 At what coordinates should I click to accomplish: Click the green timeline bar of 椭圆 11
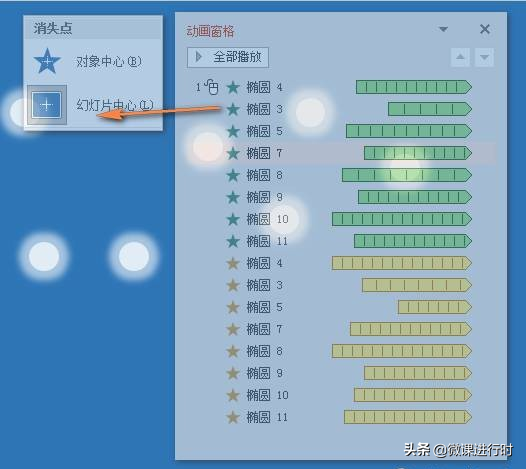(x=413, y=241)
